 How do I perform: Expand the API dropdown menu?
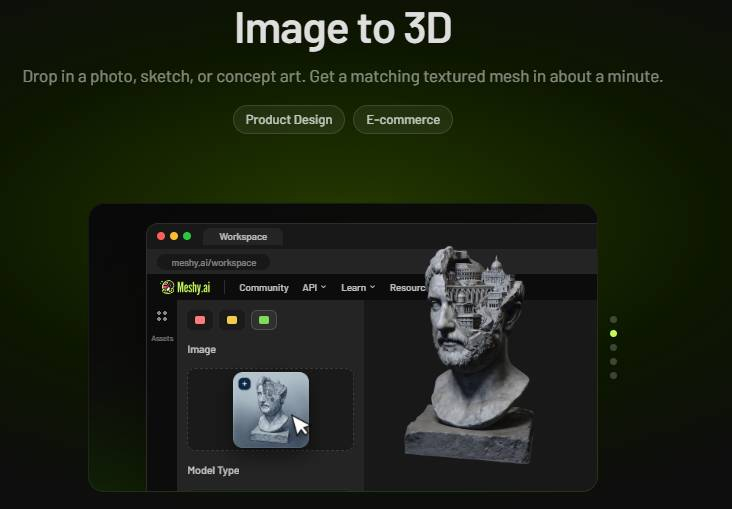click(x=314, y=288)
